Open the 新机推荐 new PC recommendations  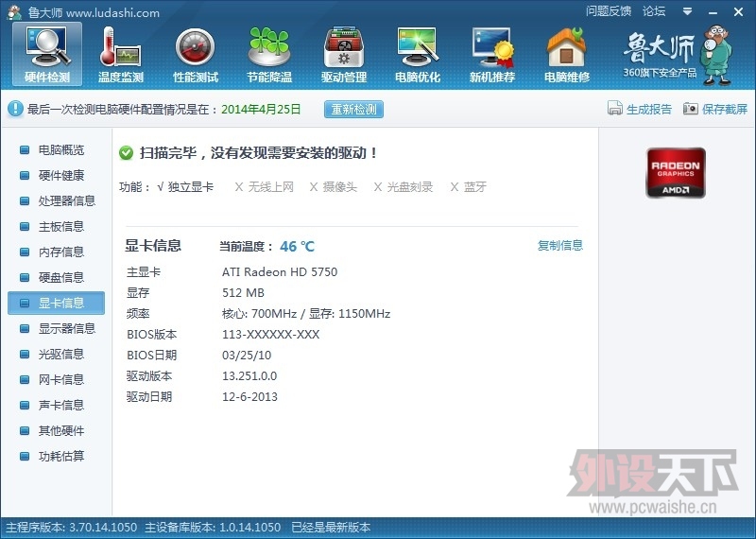(492, 54)
